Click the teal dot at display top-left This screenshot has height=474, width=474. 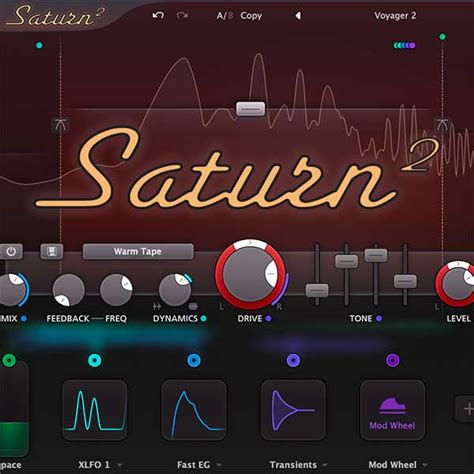pos(39,45)
